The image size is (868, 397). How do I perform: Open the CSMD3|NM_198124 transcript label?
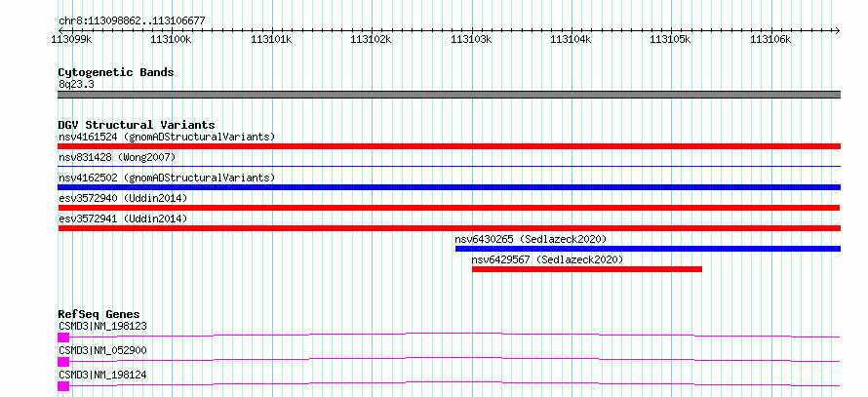pyautogui.click(x=102, y=375)
